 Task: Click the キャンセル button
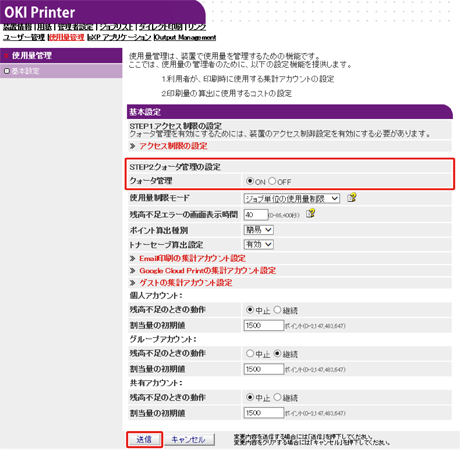189,440
